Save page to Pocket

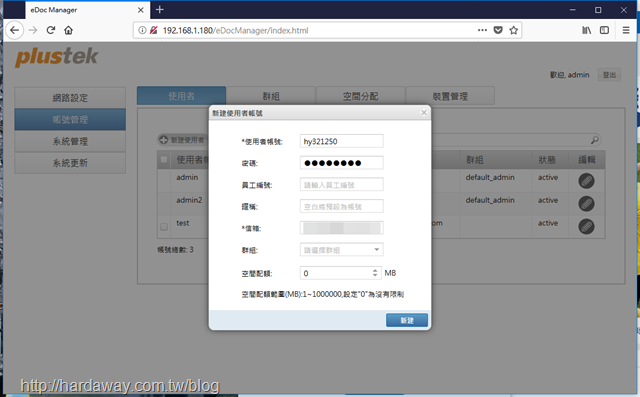[x=498, y=30]
